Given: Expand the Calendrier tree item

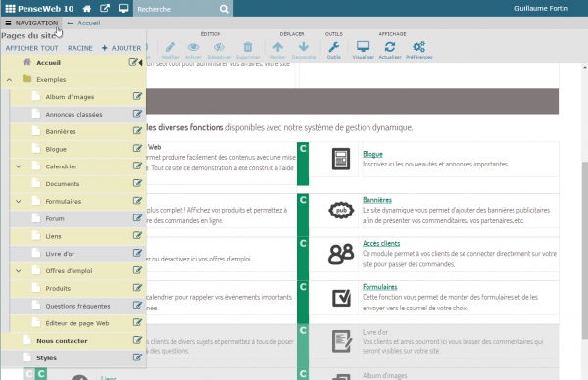Looking at the screenshot, I should [x=18, y=166].
